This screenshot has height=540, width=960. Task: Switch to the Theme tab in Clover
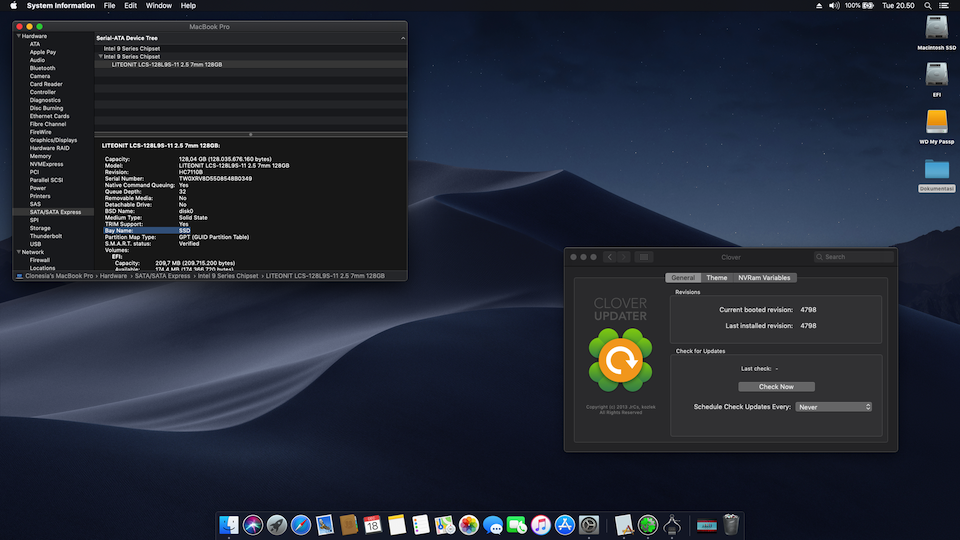click(x=716, y=278)
